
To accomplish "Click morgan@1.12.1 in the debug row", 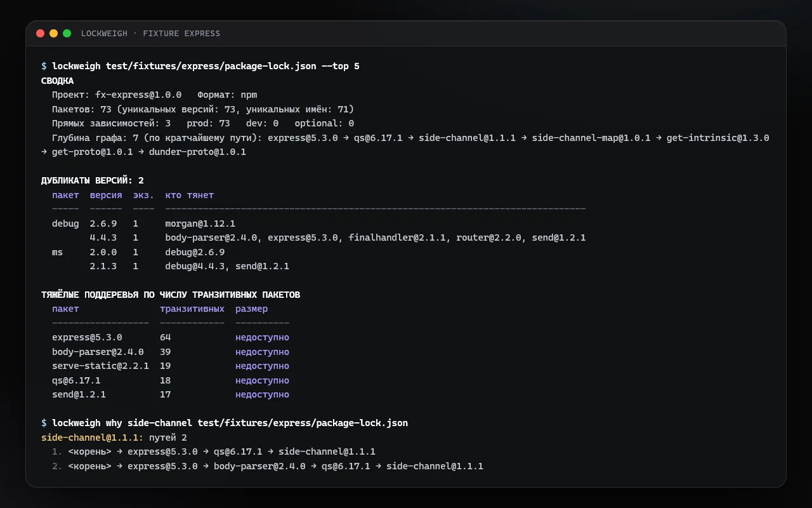I will click(x=200, y=224).
